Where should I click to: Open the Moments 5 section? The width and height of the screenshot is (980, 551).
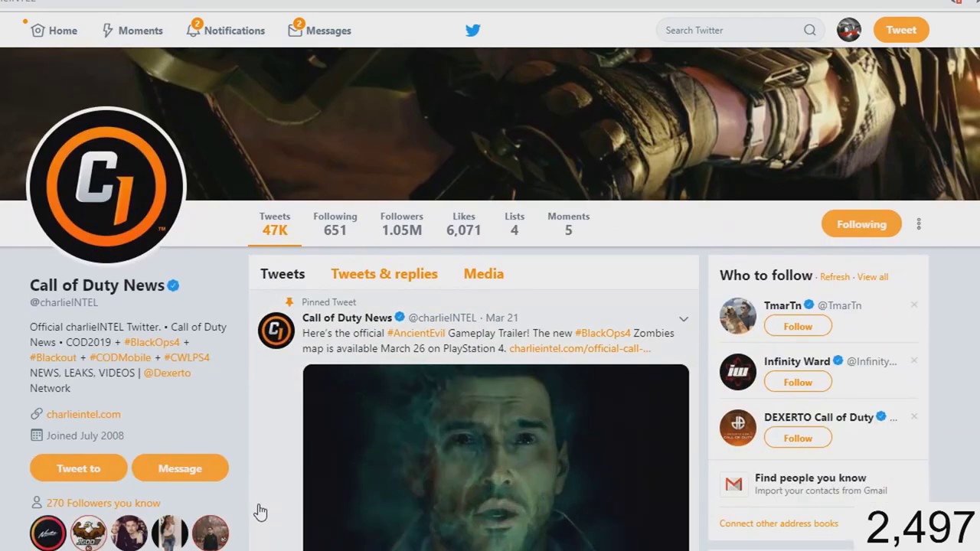tap(568, 223)
